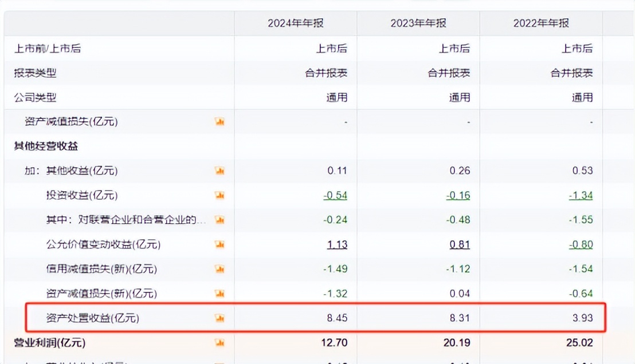This screenshot has height=364, width=635.
Task: Select the 2023年年报 column header
Action: click(x=418, y=23)
